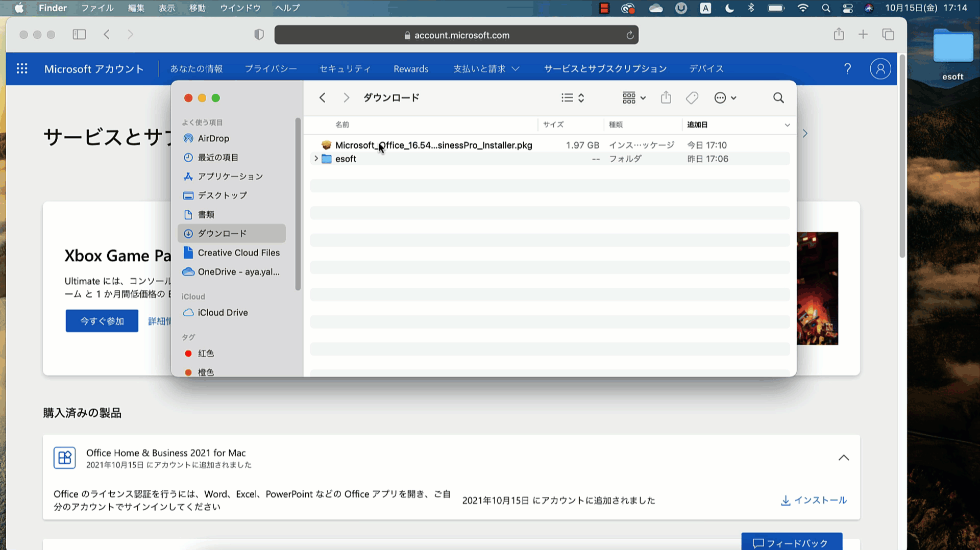
Task: Click the tag icon in Finder toolbar
Action: pos(692,97)
